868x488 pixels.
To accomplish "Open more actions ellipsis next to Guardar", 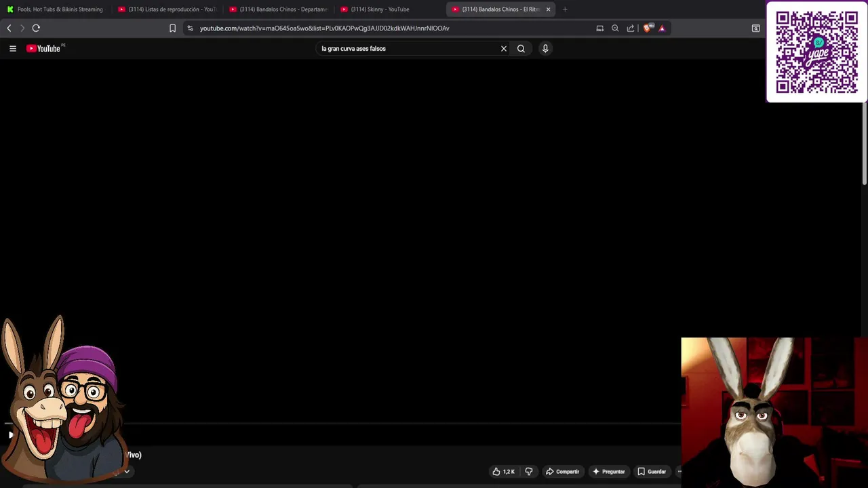I will (x=678, y=471).
